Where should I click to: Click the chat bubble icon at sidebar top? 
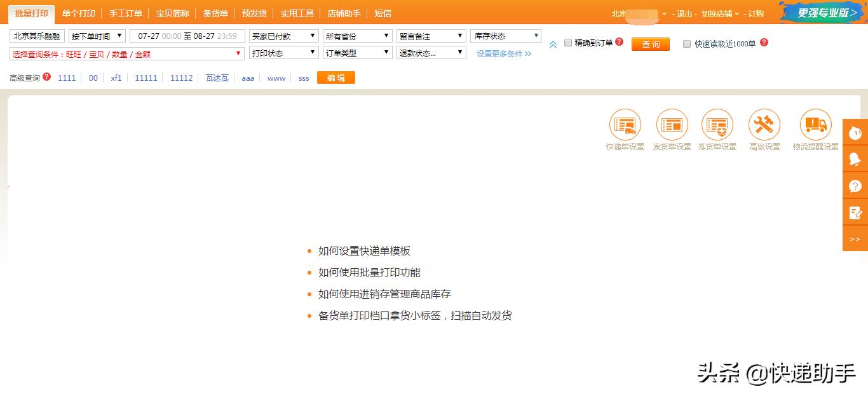pyautogui.click(x=855, y=133)
